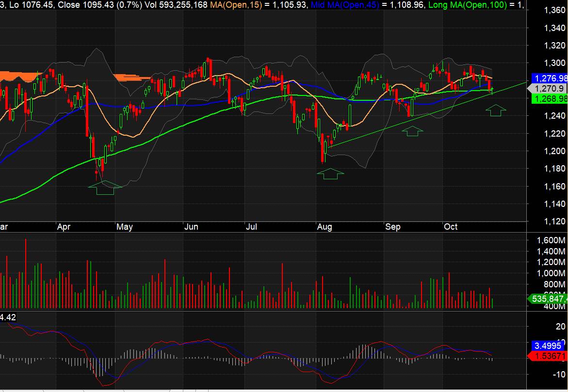Select the green up-arrow signal in mid-September
The height and width of the screenshot is (392, 568).
tap(413, 131)
